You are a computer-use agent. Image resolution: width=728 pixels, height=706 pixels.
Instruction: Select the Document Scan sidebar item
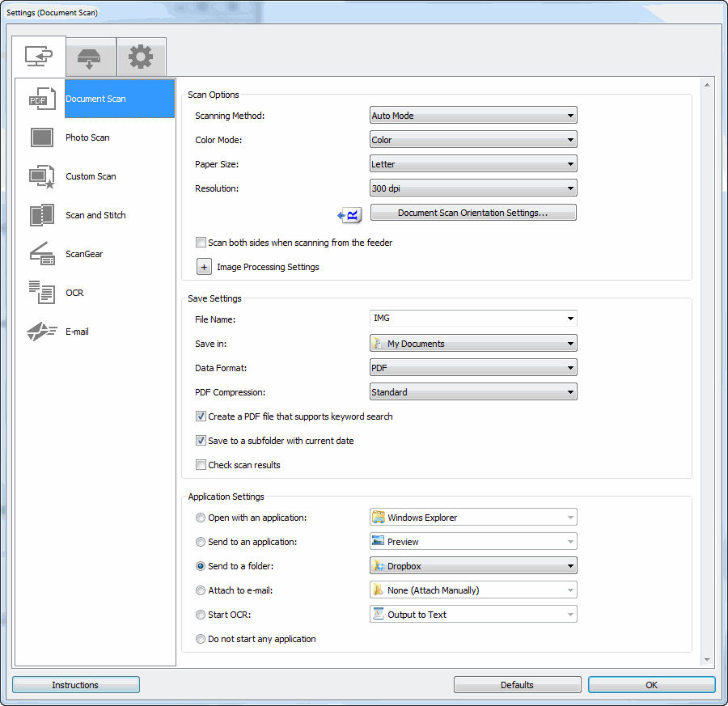(x=97, y=99)
